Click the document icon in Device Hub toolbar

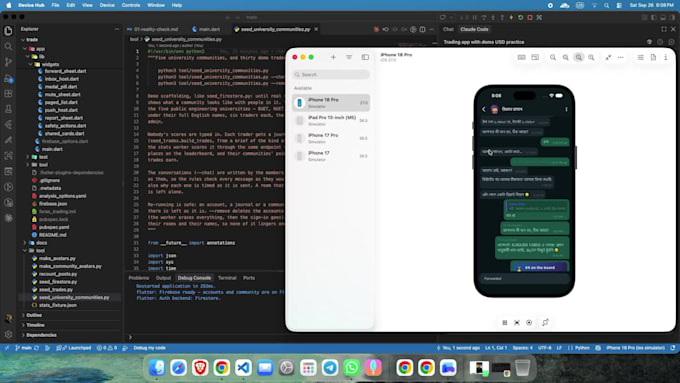653,57
